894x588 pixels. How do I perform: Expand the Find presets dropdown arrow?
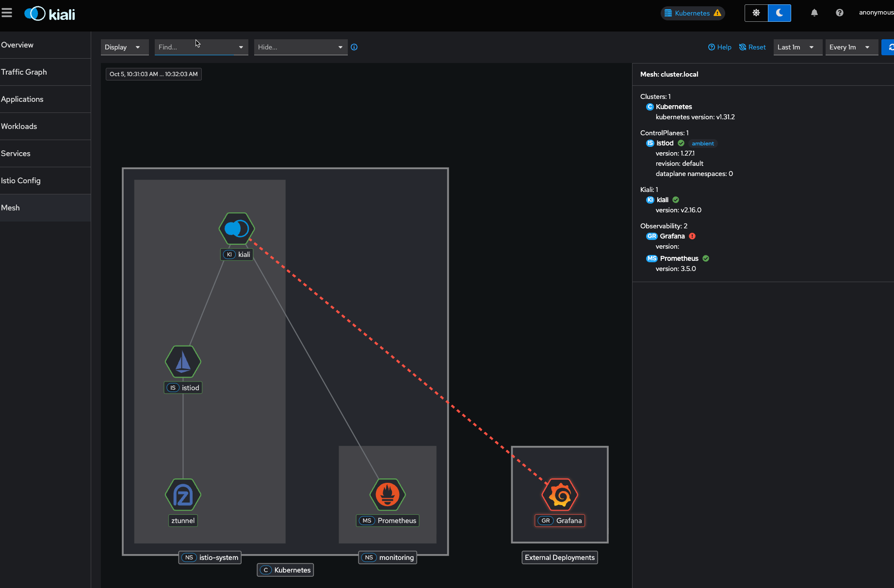tap(241, 47)
